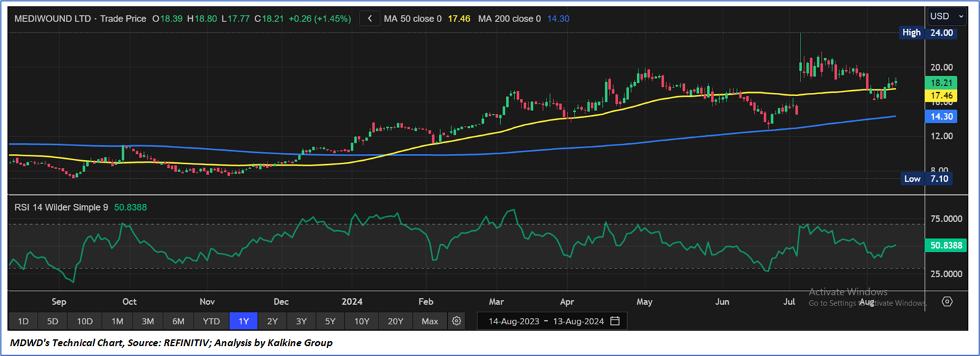This screenshot has width=980, height=356.
Task: Select the 6M time range
Action: tap(178, 321)
